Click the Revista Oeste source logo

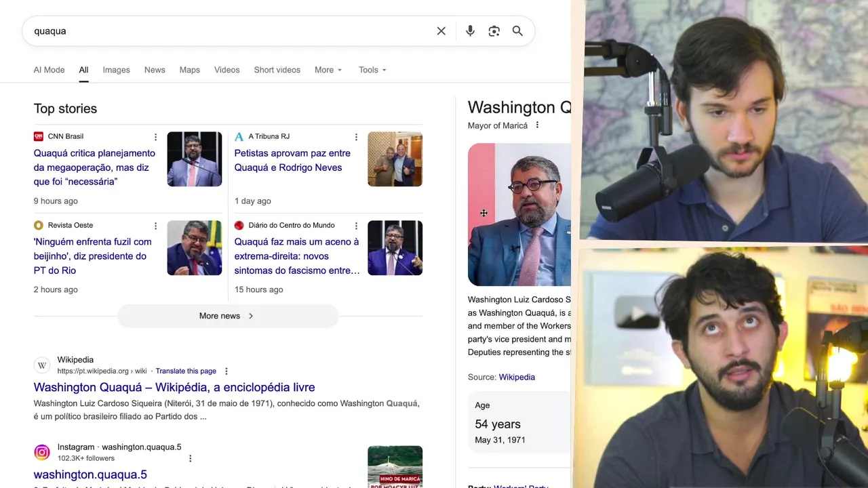coord(39,225)
